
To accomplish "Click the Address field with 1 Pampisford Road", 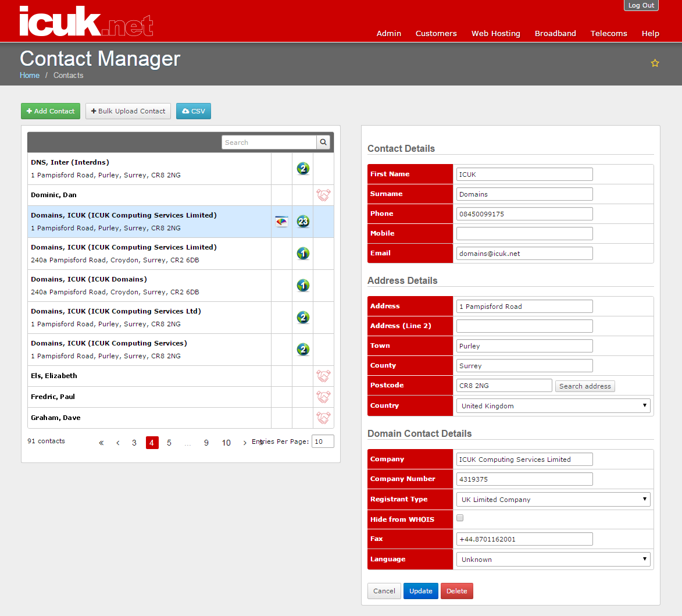I will 524,307.
